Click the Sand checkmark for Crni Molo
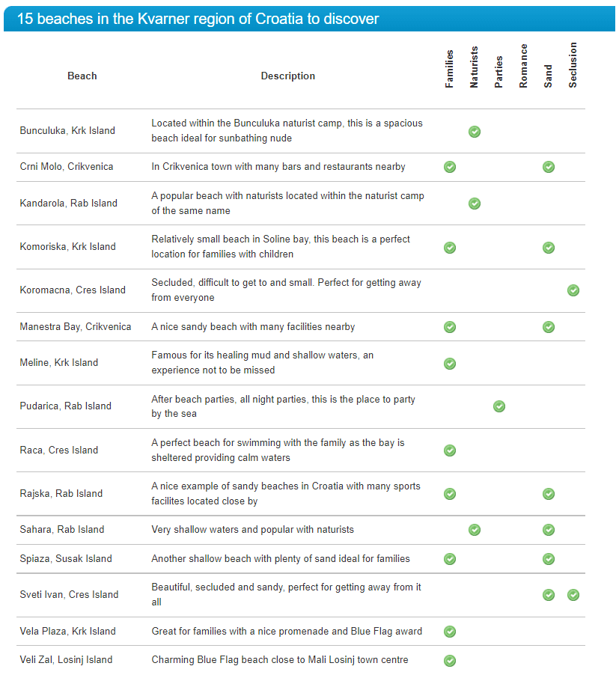Screen dimensions: 616x675 pos(549,167)
